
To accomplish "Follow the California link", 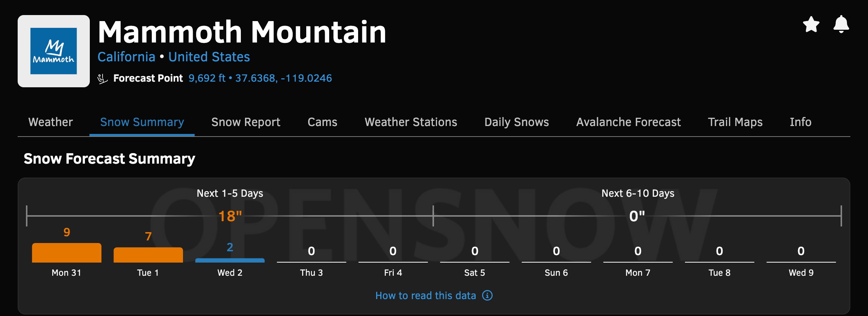I will click(126, 57).
